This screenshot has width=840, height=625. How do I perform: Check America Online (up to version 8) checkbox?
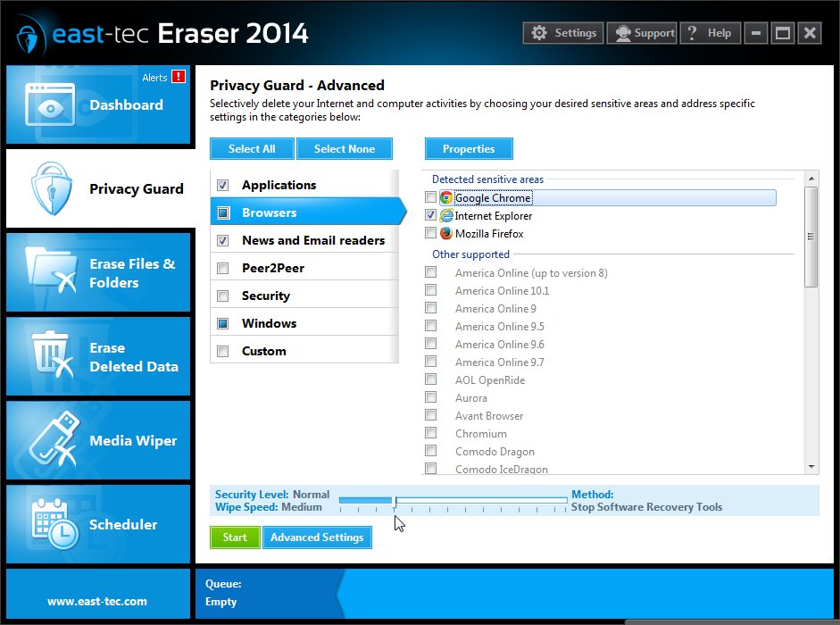[431, 272]
